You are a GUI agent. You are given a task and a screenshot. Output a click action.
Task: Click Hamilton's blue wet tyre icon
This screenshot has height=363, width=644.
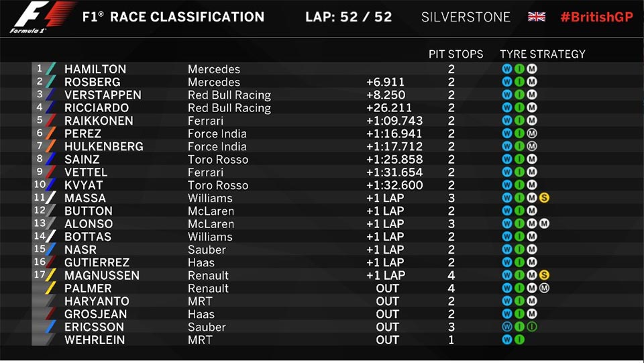507,69
